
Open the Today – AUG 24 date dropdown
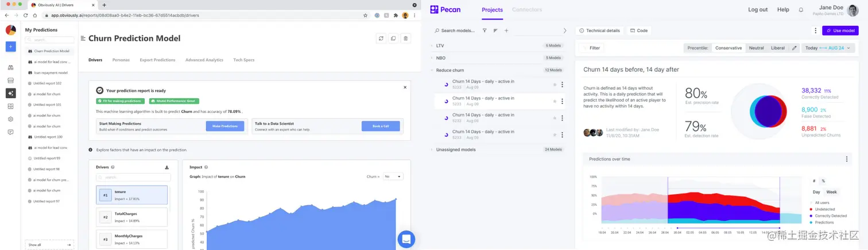[827, 48]
